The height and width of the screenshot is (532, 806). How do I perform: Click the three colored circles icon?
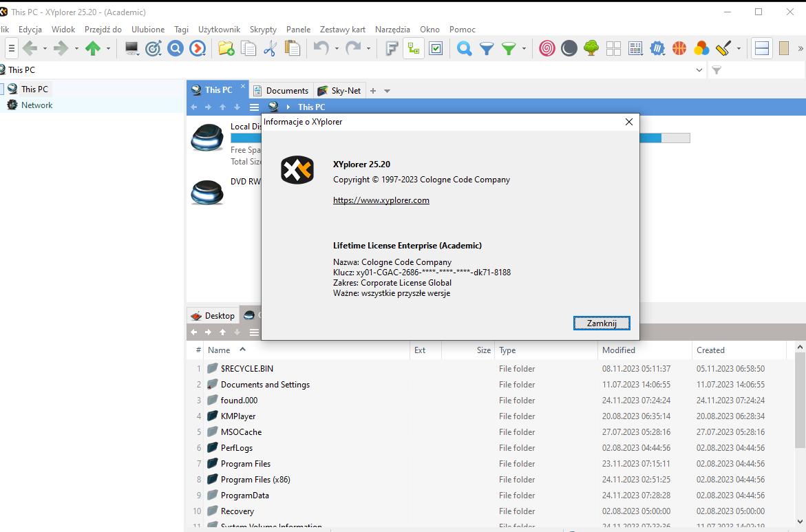coord(701,49)
